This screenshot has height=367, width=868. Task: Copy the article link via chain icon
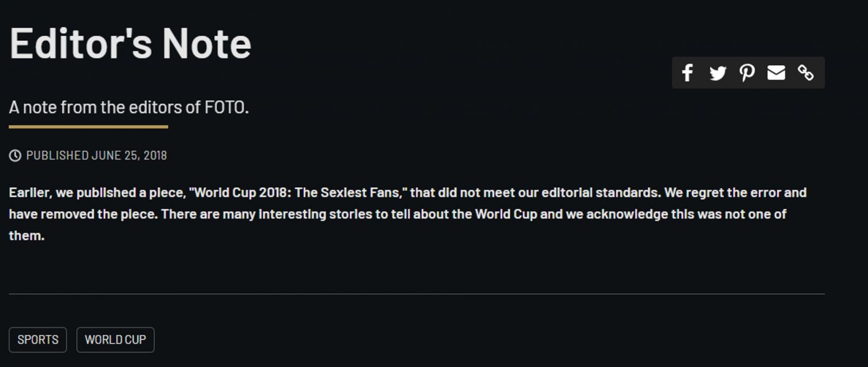coord(806,73)
